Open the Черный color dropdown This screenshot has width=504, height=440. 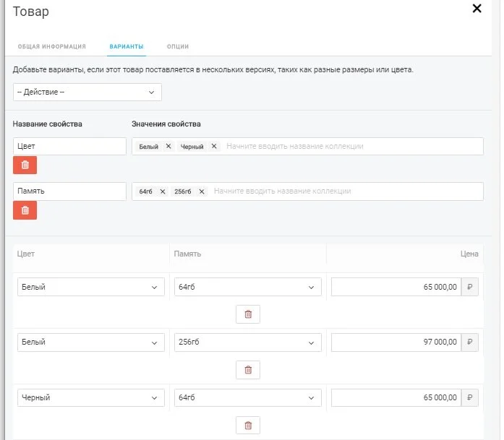(x=90, y=398)
